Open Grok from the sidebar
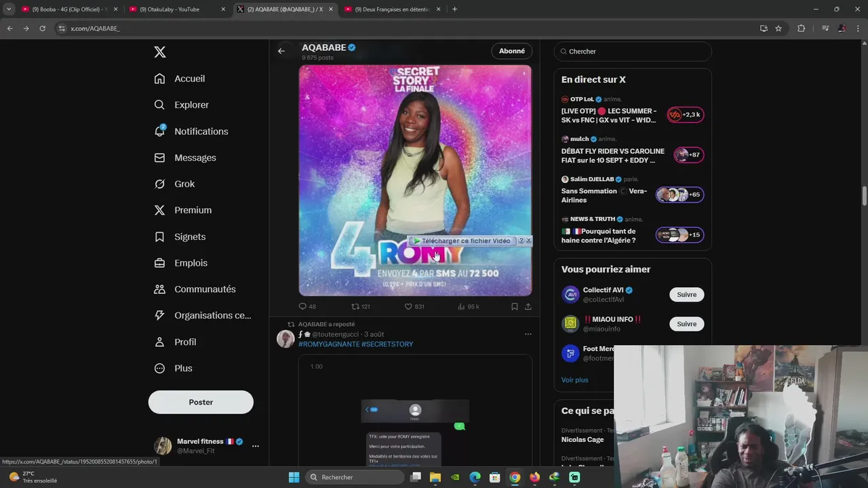 pyautogui.click(x=174, y=184)
